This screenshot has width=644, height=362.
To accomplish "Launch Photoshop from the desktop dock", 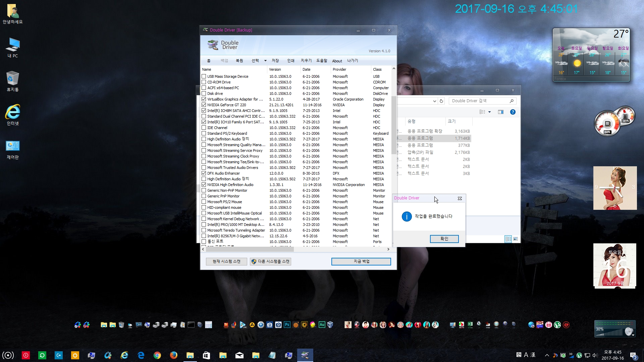I will [287, 324].
